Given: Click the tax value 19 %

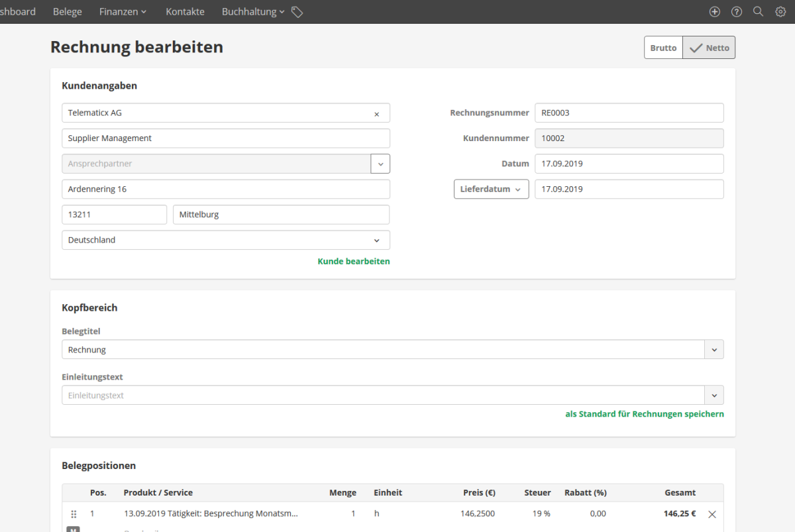Looking at the screenshot, I should 542,513.
